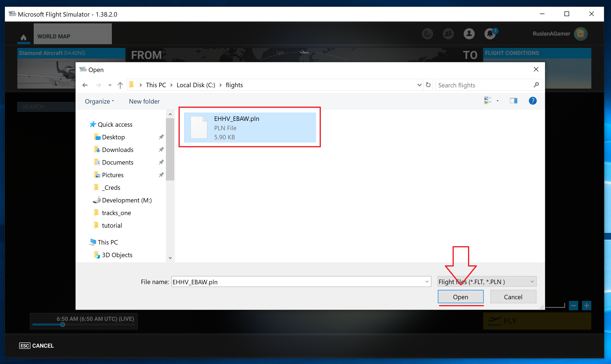Click the pin icon beside Pictures
This screenshot has width=611, height=364.
(x=161, y=175)
